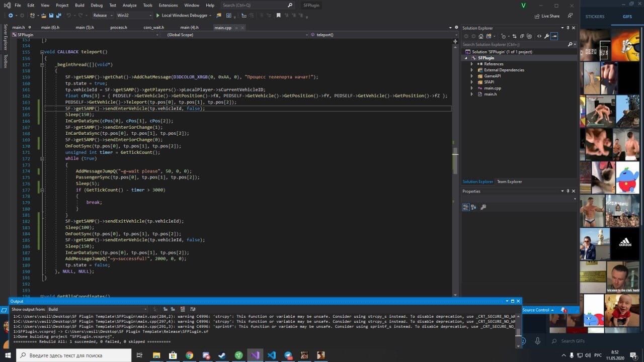Switch to the process.h editor tab
Viewport: 644px width, 362px height.
pyautogui.click(x=118, y=28)
